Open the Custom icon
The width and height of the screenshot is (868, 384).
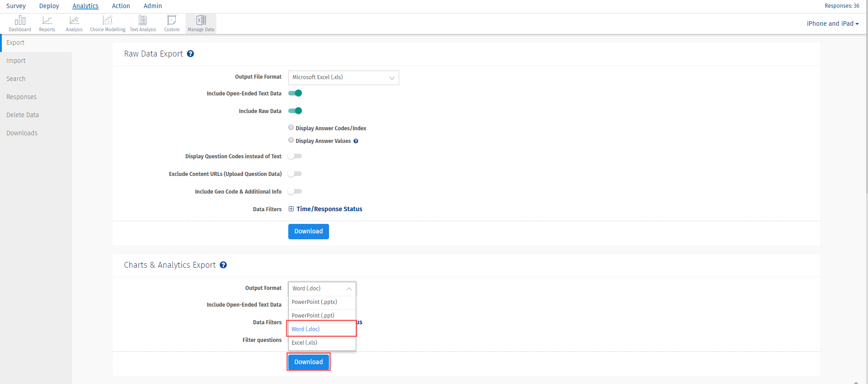[x=172, y=24]
